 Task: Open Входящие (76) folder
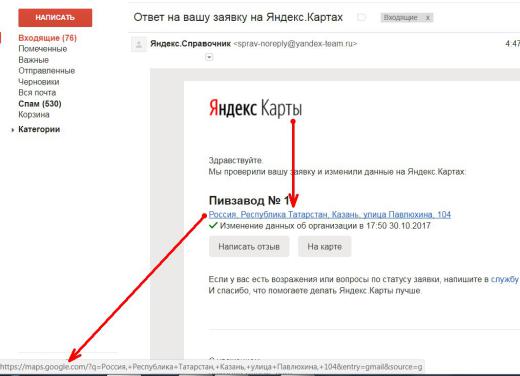(47, 38)
